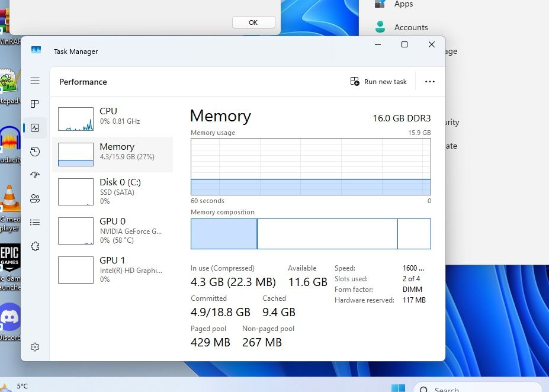Open the Details list icon in sidebar
The width and height of the screenshot is (549, 392).
35,222
